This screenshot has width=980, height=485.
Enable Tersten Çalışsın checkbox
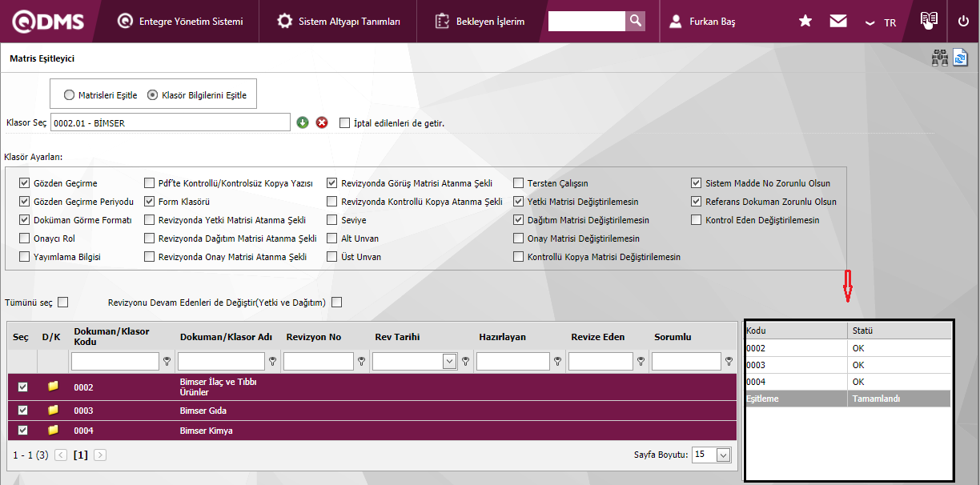pyautogui.click(x=519, y=183)
